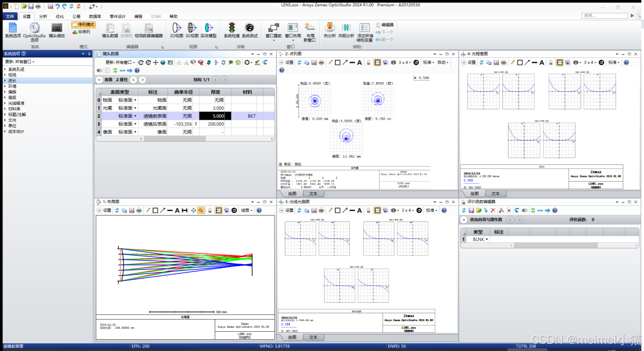Expand 系统孔径 in system options tree

(6, 69)
